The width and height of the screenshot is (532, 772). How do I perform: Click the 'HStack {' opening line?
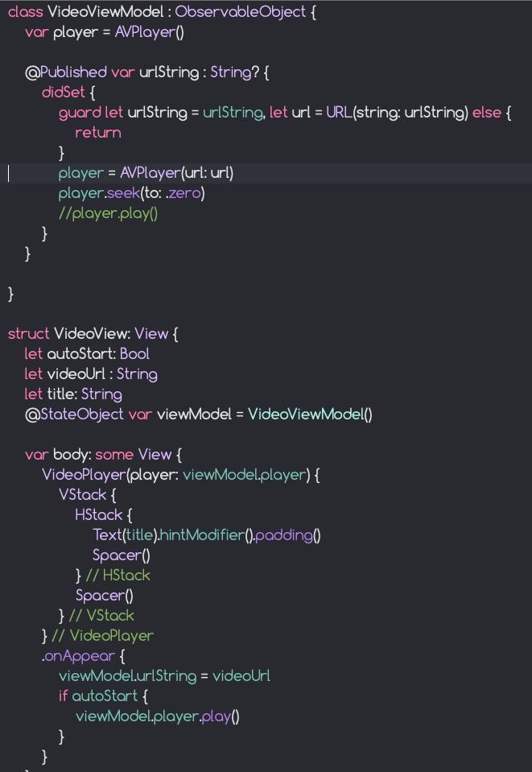[x=103, y=515]
